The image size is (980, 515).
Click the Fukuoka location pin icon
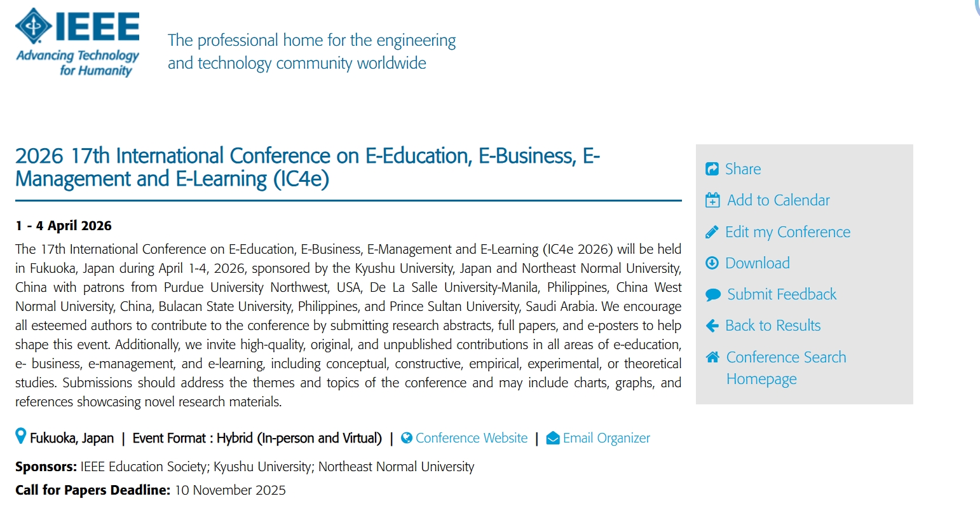tap(21, 437)
